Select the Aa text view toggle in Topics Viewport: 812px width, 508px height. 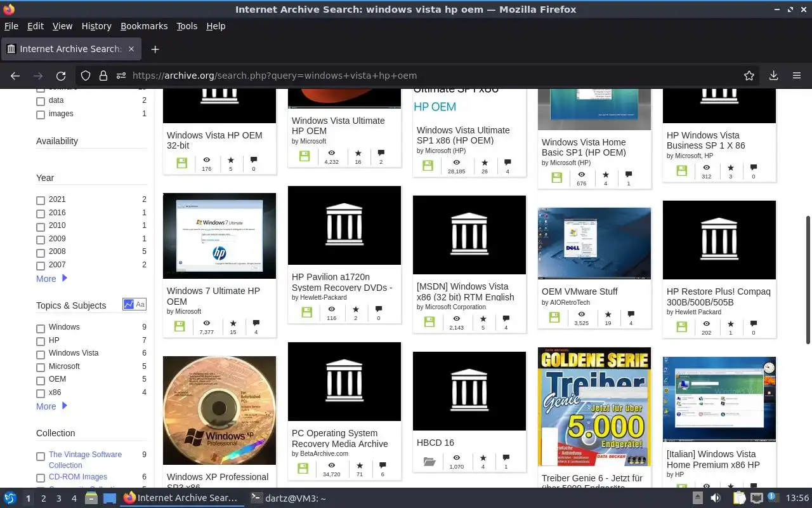point(140,305)
